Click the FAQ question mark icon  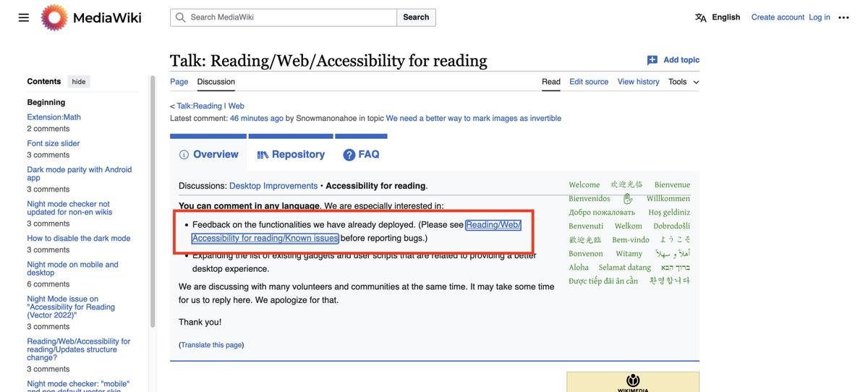point(349,155)
